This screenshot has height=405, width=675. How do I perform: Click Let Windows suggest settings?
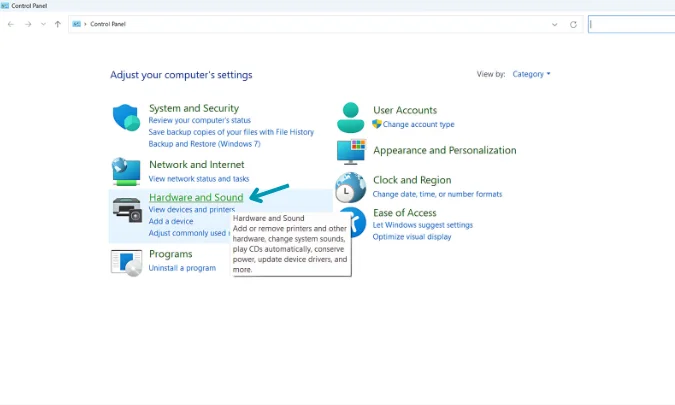click(x=423, y=225)
